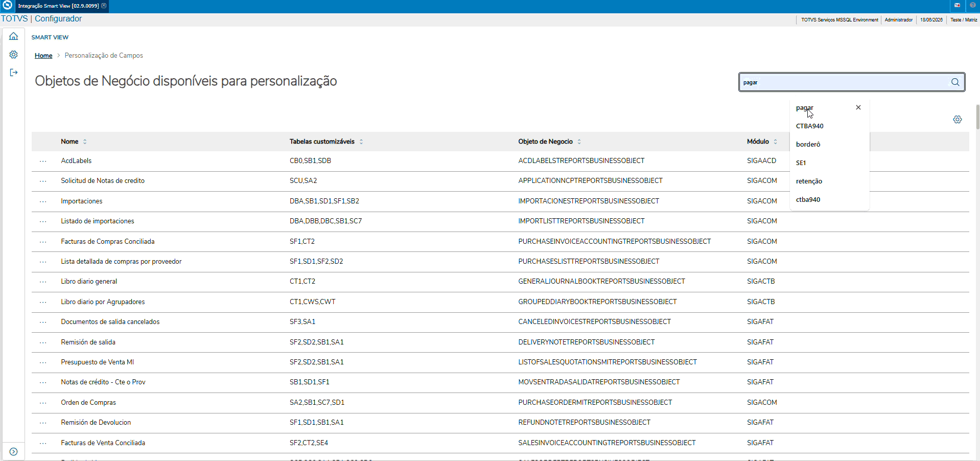Click 'PURCHASESLISTTREPORTSBUSINESSOBJECT' cell
This screenshot has width=980, height=461.
coord(589,262)
